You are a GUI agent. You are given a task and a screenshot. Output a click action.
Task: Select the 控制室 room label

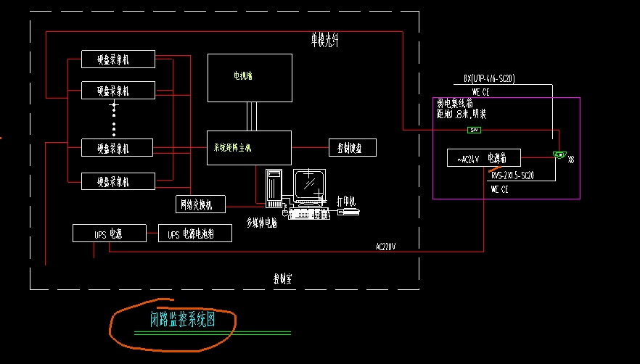[282, 279]
